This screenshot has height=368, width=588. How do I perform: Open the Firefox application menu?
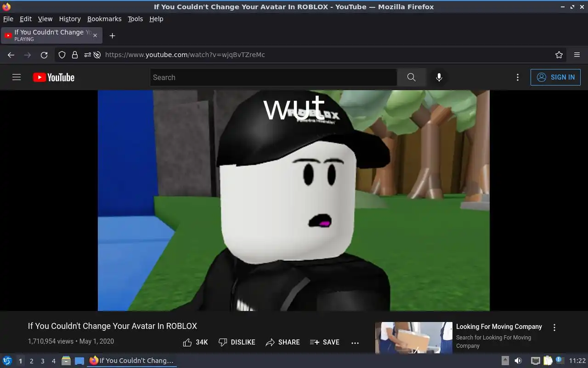click(577, 55)
